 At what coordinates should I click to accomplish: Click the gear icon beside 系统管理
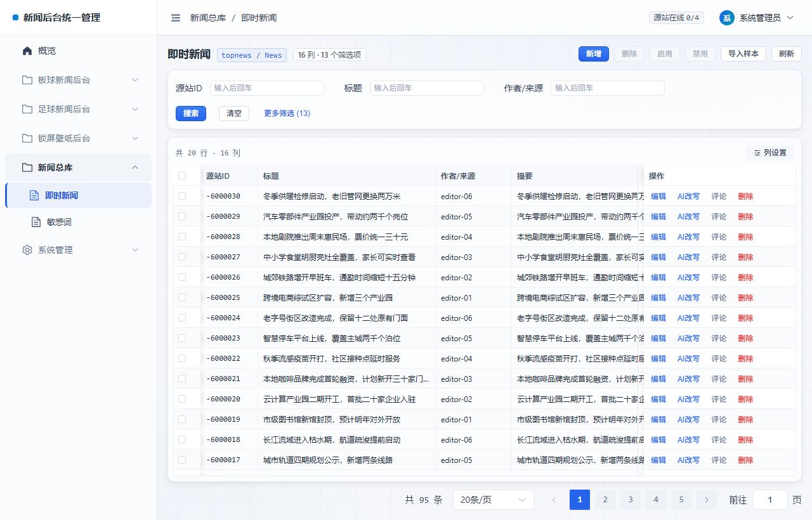tap(27, 250)
